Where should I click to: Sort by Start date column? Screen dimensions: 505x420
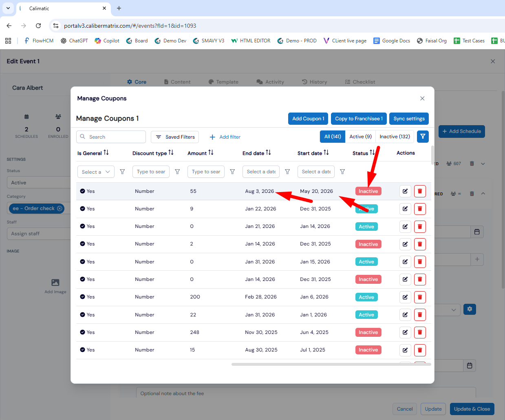click(326, 153)
